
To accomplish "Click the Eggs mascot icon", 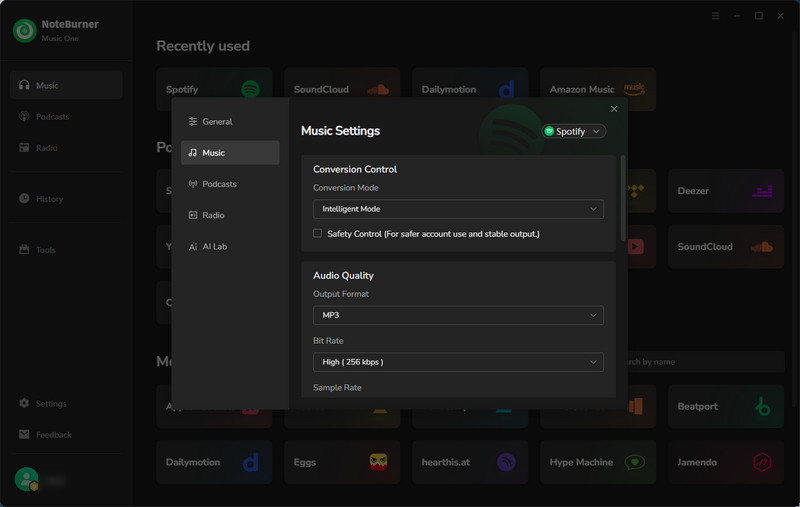I will click(378, 462).
